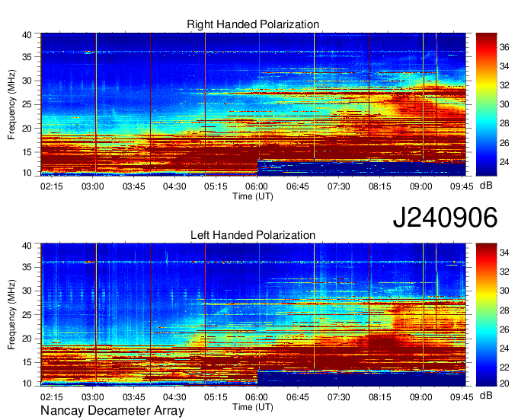Click the "dB" unit label beside the Left Handed plot
Viewport: 518px width, 420px height.
(x=486, y=395)
